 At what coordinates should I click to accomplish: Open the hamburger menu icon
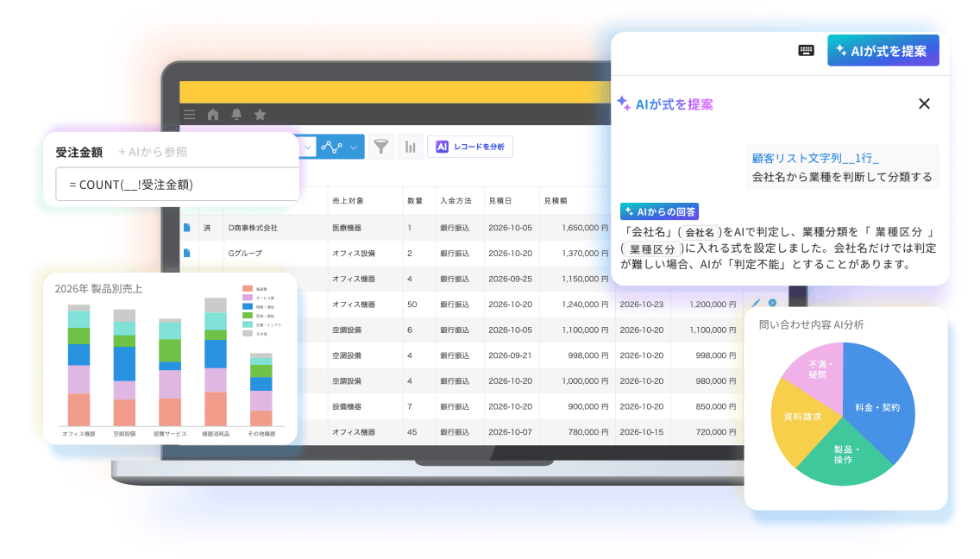point(190,115)
